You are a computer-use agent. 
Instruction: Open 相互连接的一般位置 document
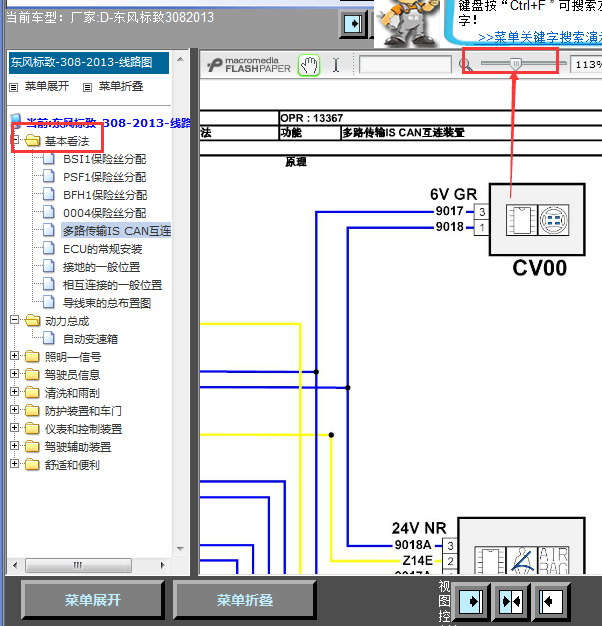pos(113,285)
